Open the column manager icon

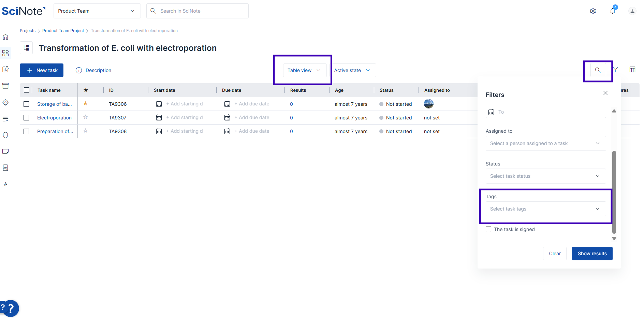pos(632,70)
